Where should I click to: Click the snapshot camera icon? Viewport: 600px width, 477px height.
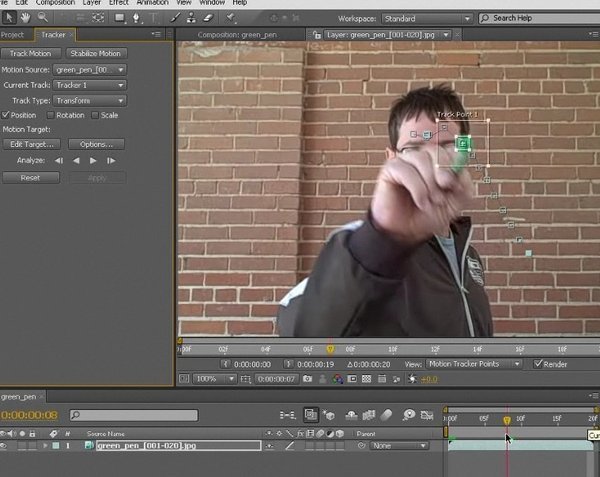point(307,379)
